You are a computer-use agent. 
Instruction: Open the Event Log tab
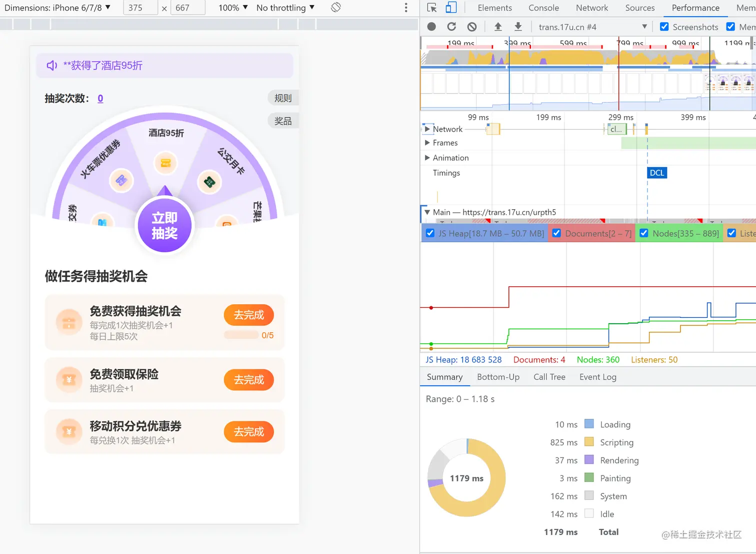pos(597,377)
